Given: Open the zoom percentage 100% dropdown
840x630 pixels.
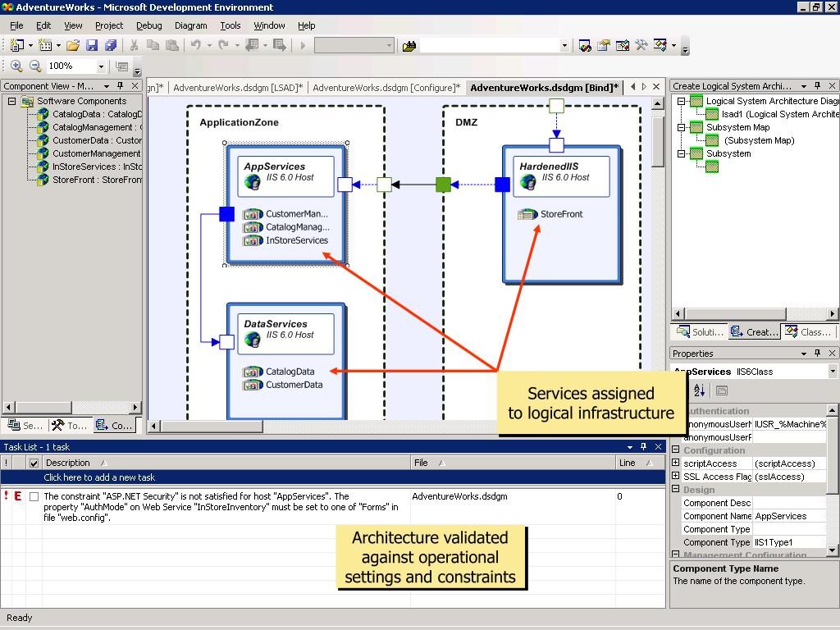Looking at the screenshot, I should click(x=101, y=66).
